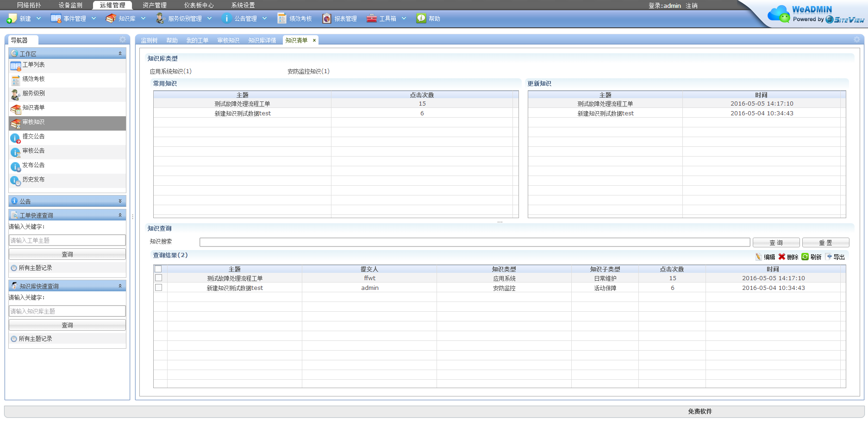Screen dimensions: 868x421
Task: Click the 服务级别管理 toolbar icon
Action: (160, 19)
